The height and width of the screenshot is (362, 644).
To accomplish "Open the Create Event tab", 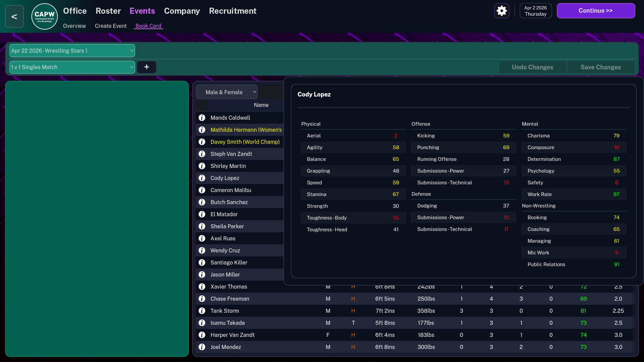I will tap(111, 26).
